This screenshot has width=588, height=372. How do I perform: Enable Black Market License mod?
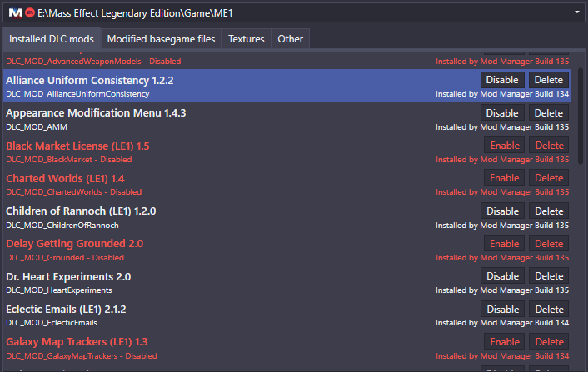pos(505,146)
